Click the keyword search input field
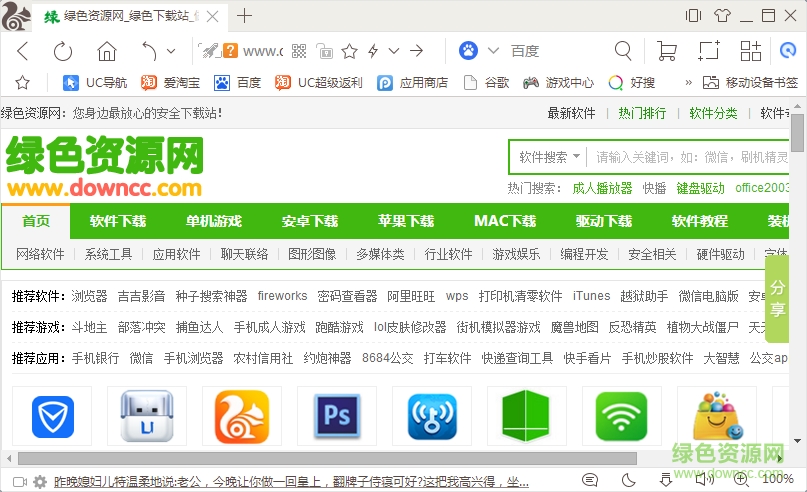Viewport: 807px width, 492px height. point(690,157)
